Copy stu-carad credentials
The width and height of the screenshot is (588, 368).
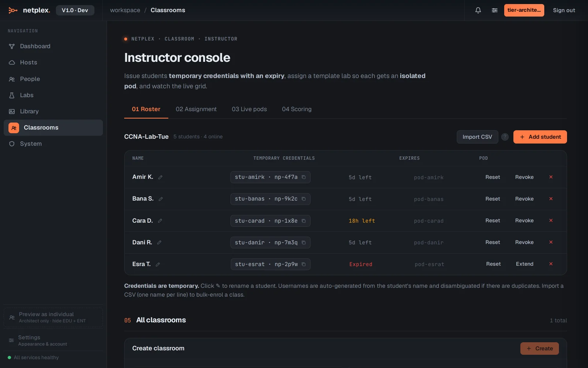304,221
